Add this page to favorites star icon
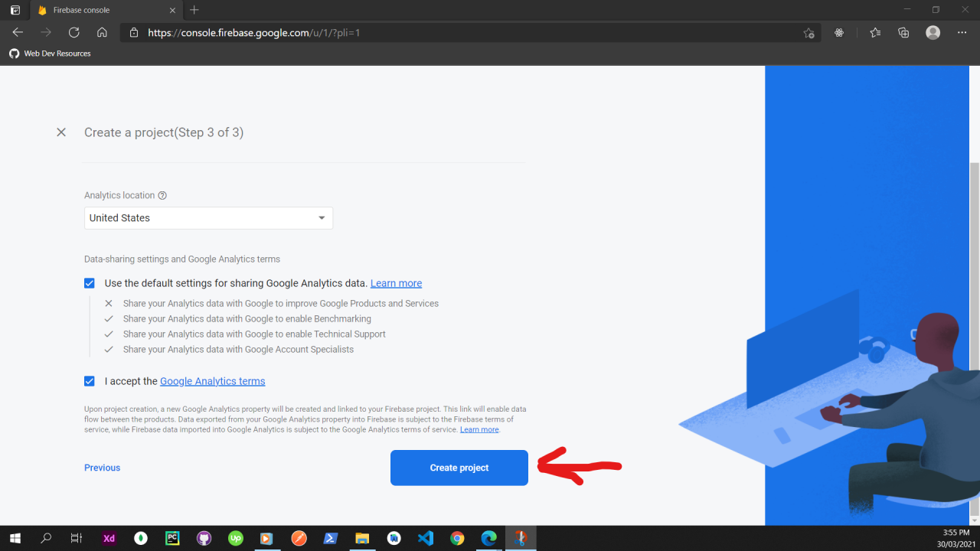 (x=808, y=33)
